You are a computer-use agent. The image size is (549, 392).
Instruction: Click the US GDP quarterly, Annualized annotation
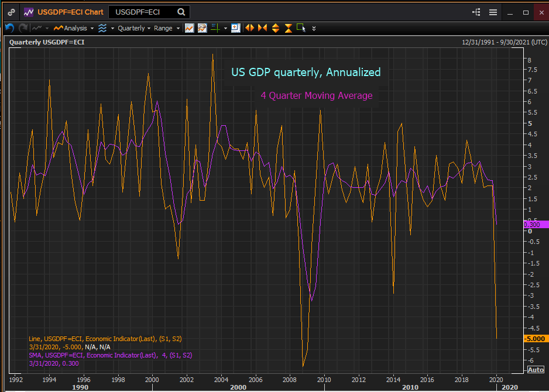306,73
